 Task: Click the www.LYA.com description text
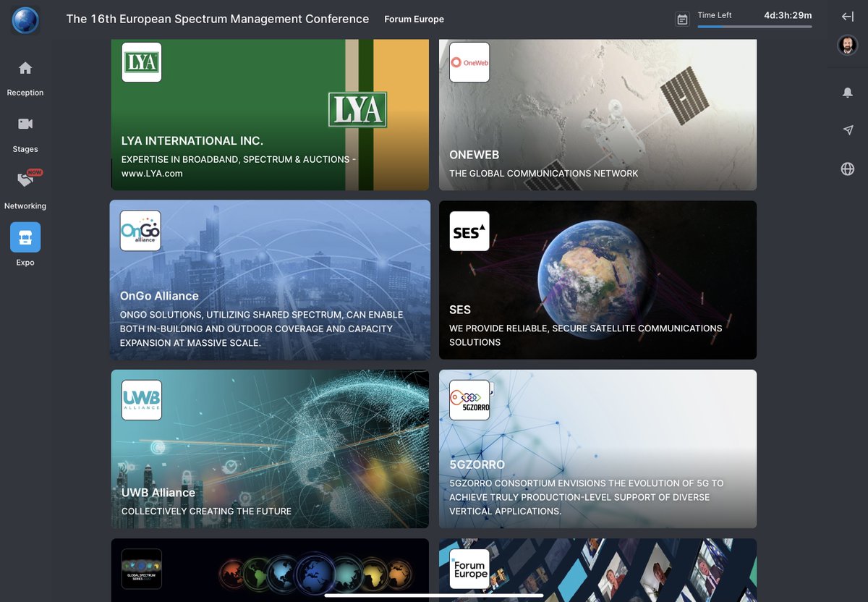click(152, 174)
